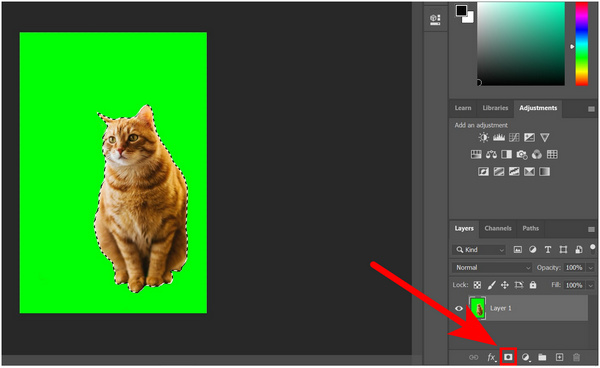Add a Channel Mixer adjustment
This screenshot has height=368, width=600.
(x=537, y=155)
